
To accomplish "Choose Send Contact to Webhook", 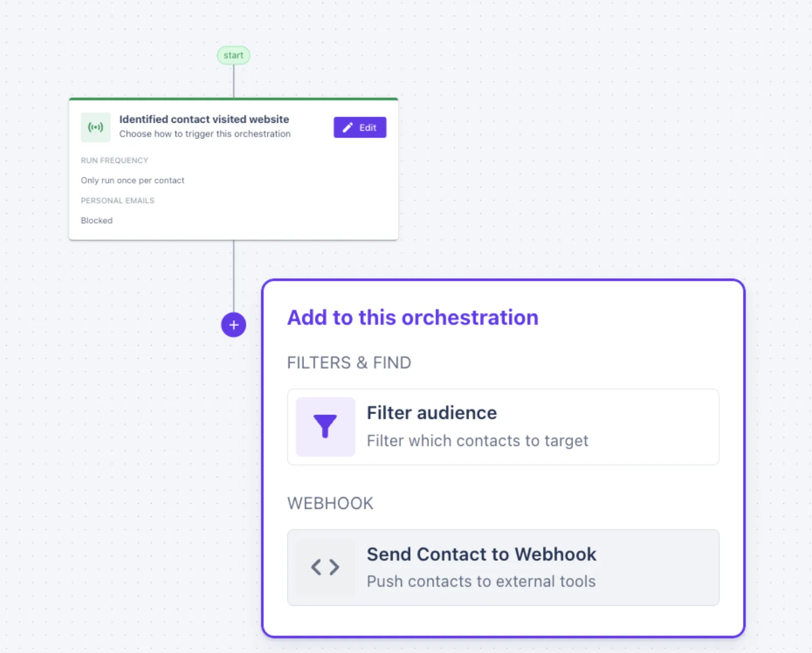I will 503,567.
